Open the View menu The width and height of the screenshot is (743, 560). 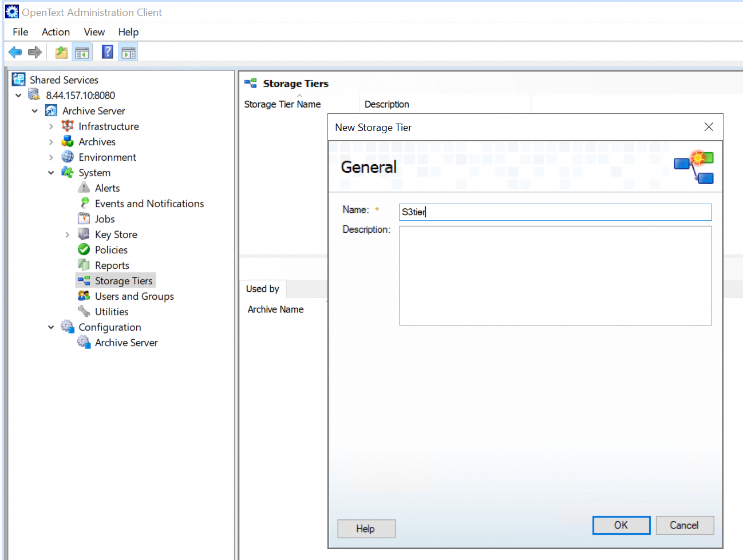tap(94, 32)
